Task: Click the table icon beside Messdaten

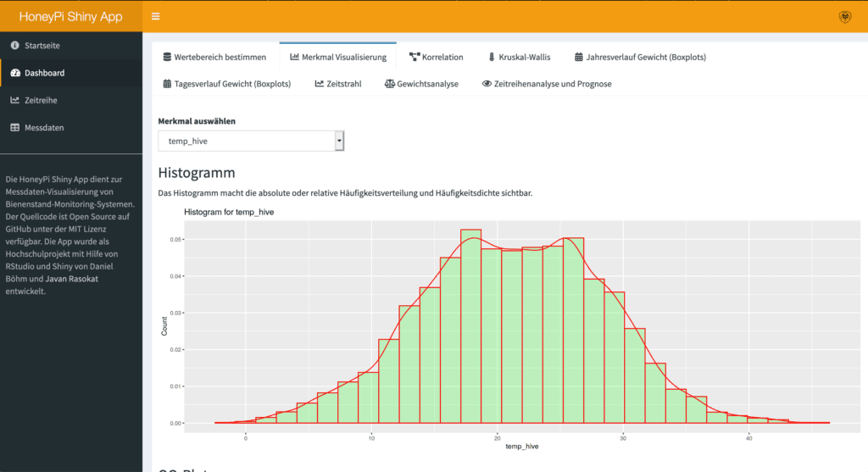Action: (x=15, y=127)
